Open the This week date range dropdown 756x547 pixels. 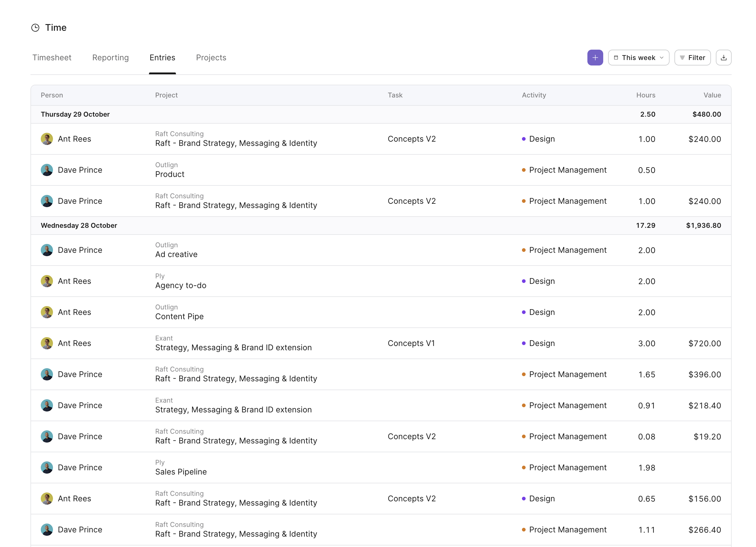(x=638, y=58)
